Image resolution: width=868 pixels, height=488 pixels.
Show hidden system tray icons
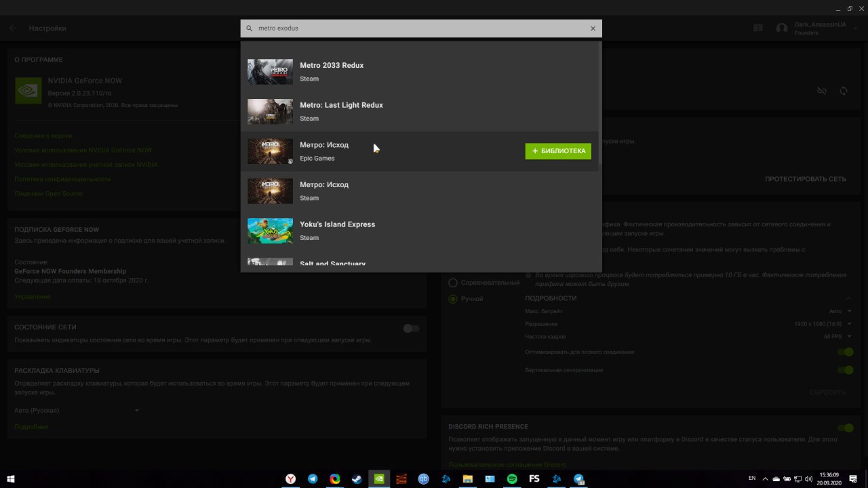click(x=766, y=479)
